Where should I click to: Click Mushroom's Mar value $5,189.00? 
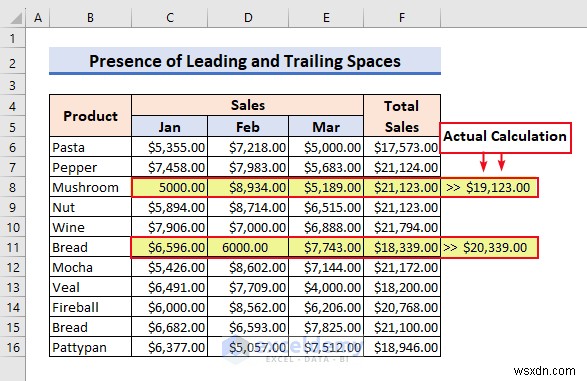click(326, 187)
